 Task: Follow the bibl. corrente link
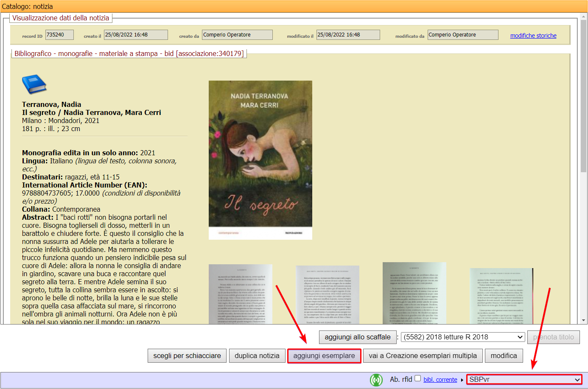tap(440, 380)
